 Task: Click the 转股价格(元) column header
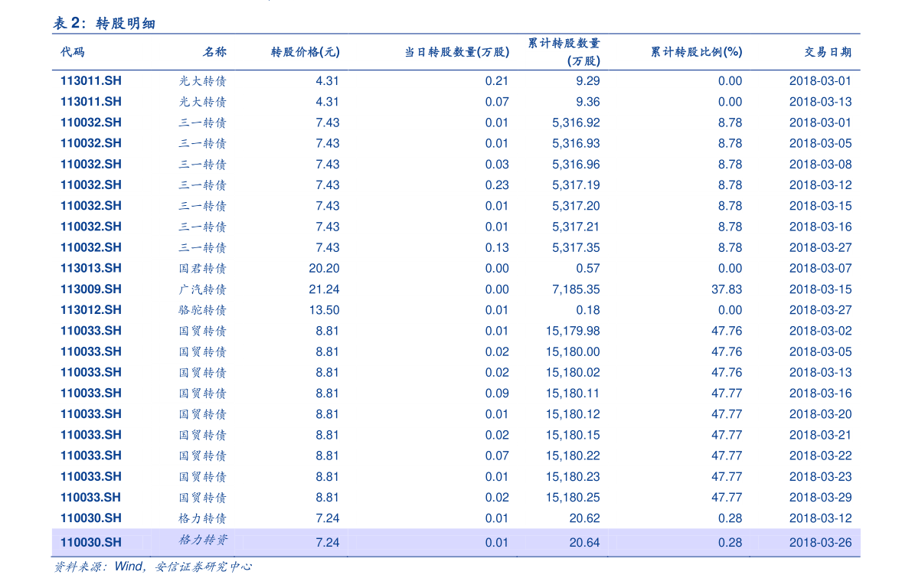point(306,52)
